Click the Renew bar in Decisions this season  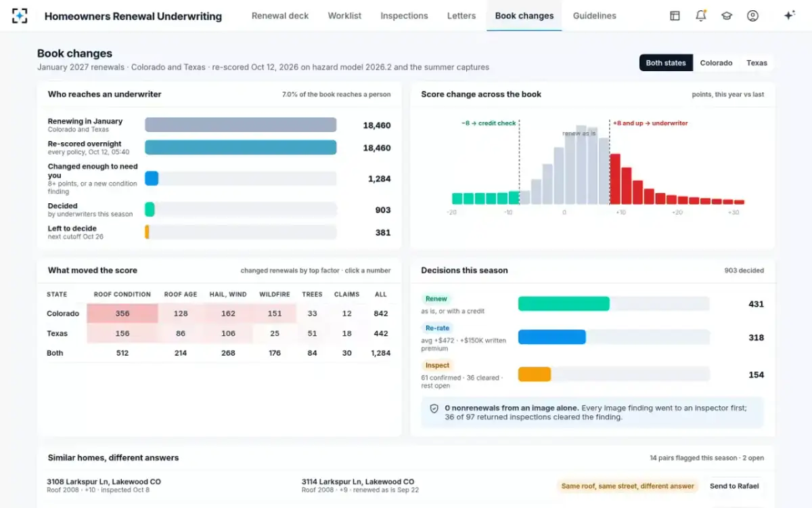[564, 304]
